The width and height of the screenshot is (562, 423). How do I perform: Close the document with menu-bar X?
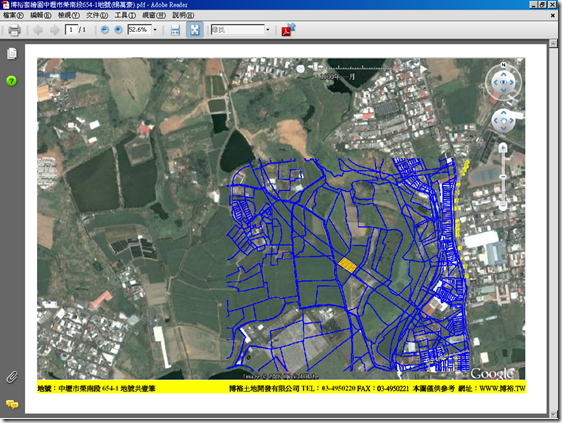553,15
